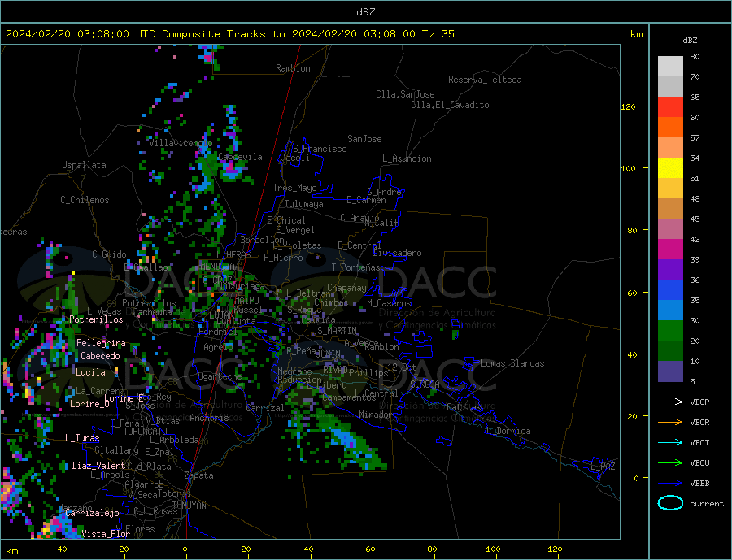Click the 'S_Francisco' place label

click(x=320, y=149)
